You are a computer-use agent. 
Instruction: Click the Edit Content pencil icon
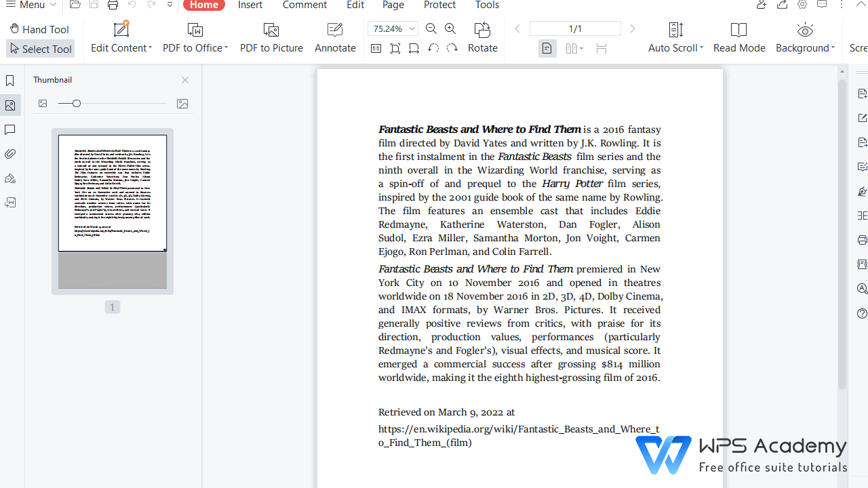[x=121, y=29]
